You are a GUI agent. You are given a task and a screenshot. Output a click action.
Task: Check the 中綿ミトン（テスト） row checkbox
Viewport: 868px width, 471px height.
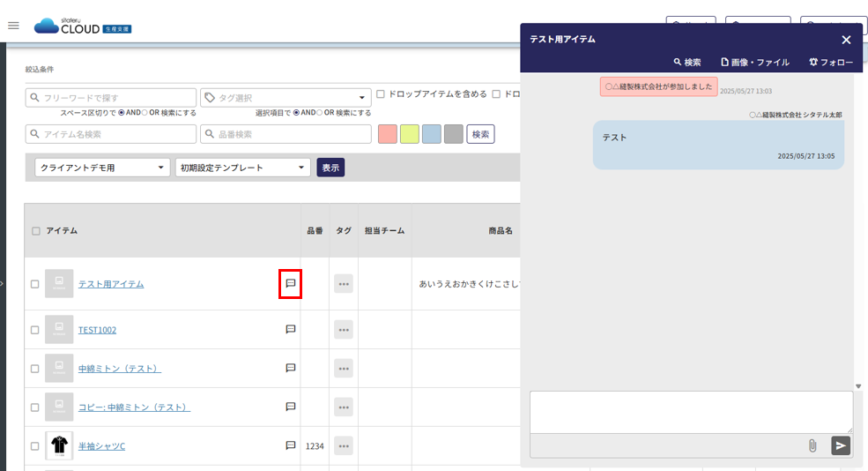(x=35, y=369)
